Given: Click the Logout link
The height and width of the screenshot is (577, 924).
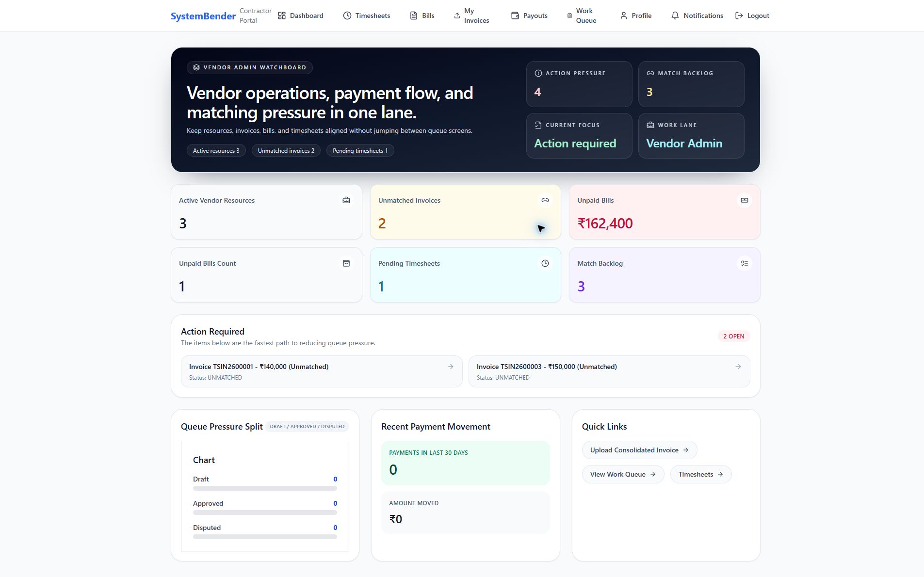Looking at the screenshot, I should [x=752, y=16].
